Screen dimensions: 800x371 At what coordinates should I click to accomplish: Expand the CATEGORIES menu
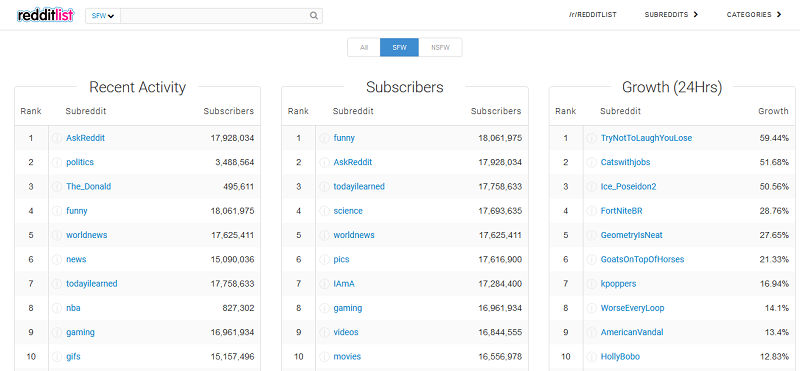click(x=754, y=15)
